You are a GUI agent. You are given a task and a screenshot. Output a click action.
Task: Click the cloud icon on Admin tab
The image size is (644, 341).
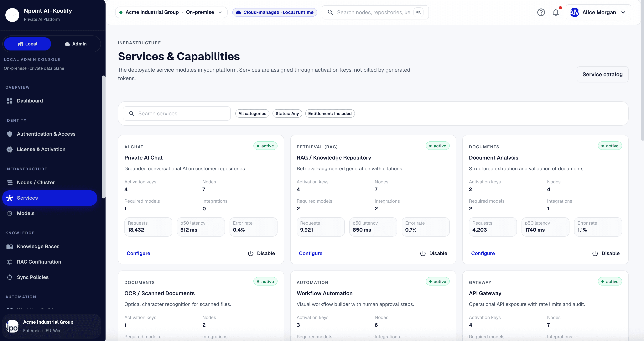(67, 44)
